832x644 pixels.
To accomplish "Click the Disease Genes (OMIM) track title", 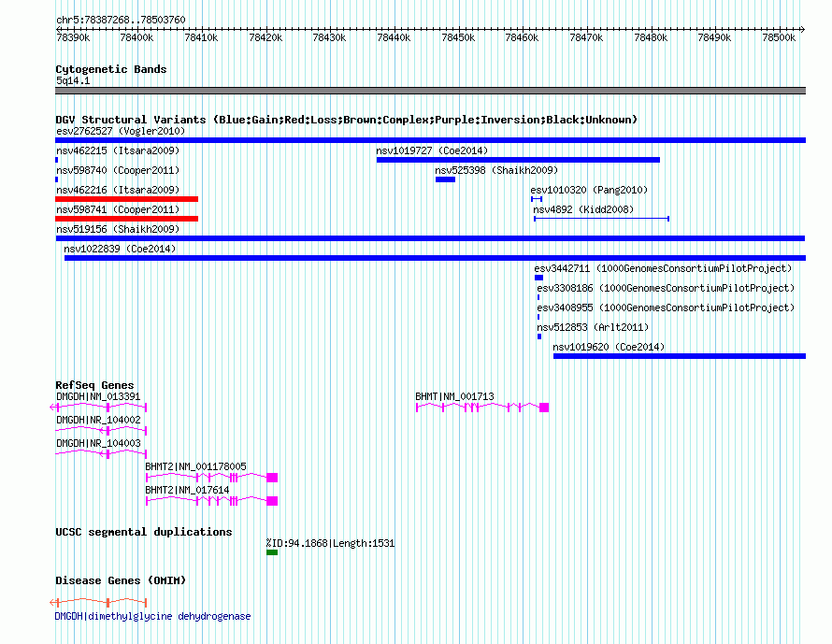I will [121, 580].
